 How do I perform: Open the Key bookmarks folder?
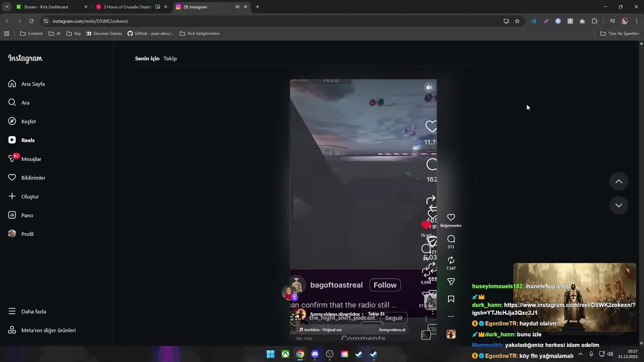(73, 34)
